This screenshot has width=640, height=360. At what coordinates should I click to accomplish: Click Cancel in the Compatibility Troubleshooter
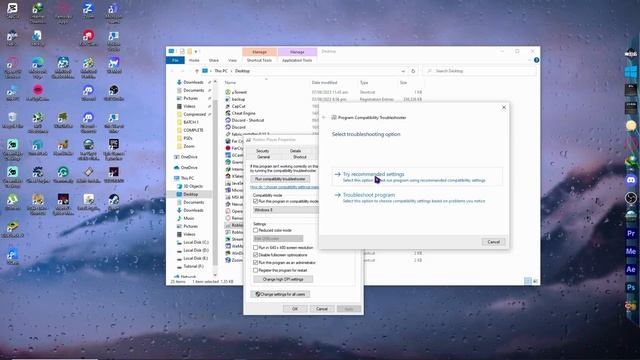coord(493,242)
